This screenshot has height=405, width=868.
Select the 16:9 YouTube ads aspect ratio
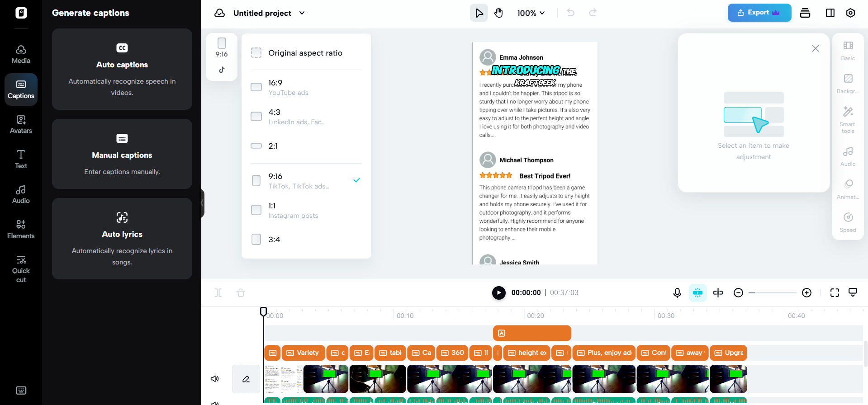(x=306, y=87)
